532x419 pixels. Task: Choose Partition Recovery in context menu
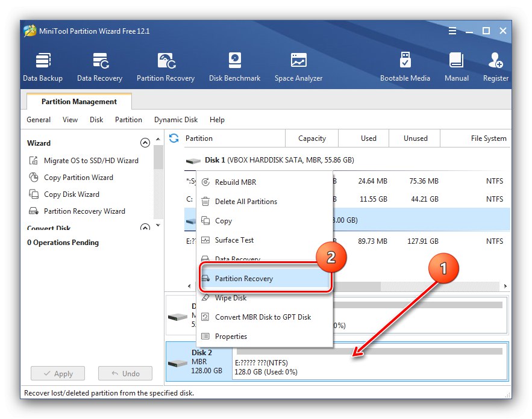[244, 279]
